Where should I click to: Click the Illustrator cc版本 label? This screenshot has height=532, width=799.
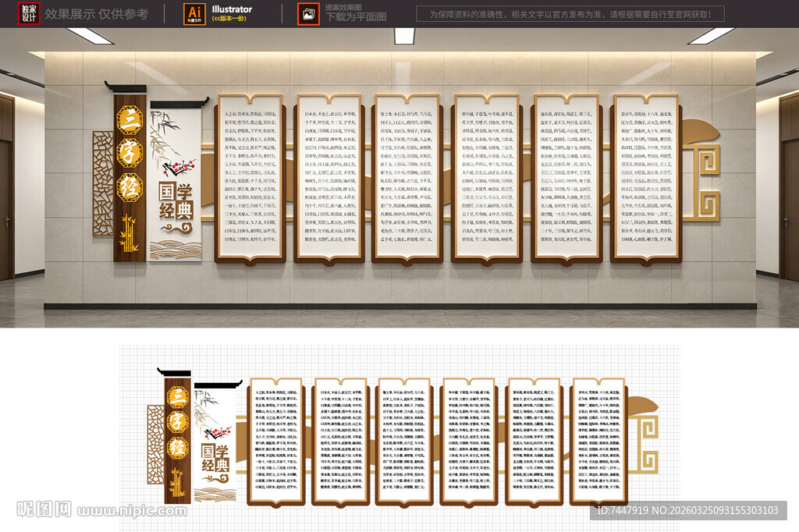pos(232,13)
